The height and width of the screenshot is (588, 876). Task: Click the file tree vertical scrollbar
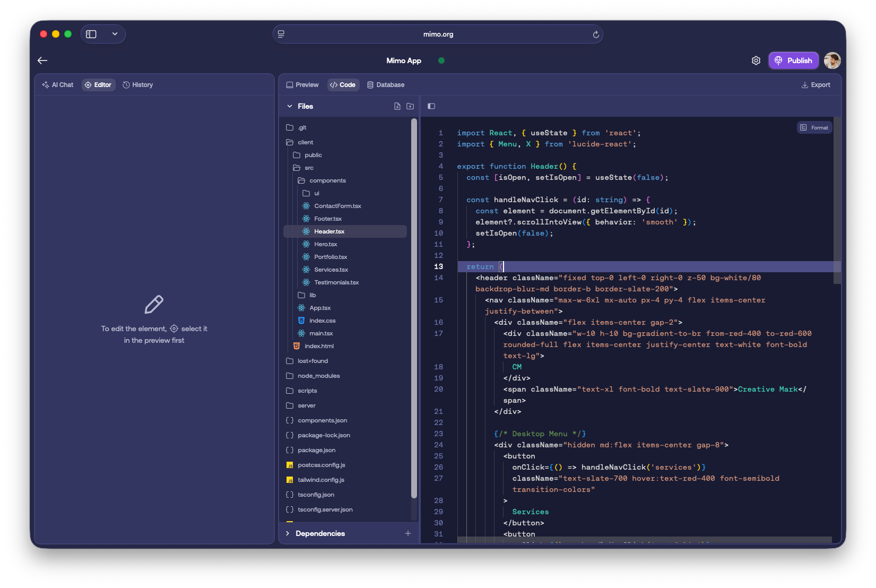pyautogui.click(x=414, y=308)
